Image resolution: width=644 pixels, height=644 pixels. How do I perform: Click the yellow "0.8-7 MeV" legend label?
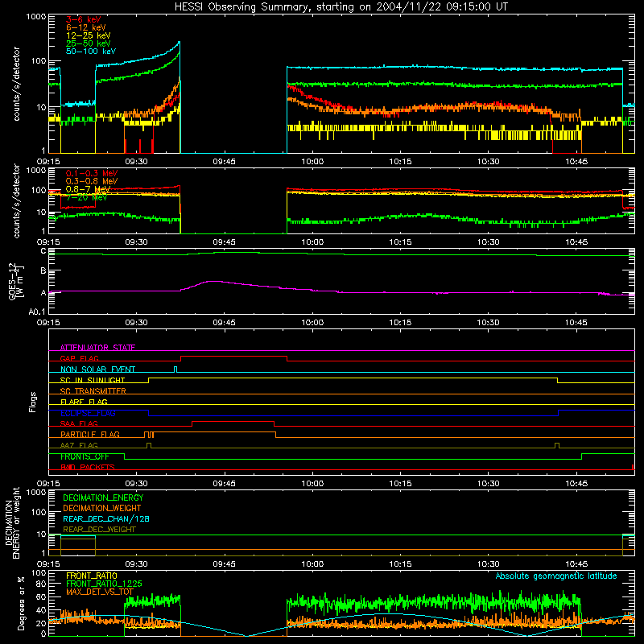(x=89, y=189)
